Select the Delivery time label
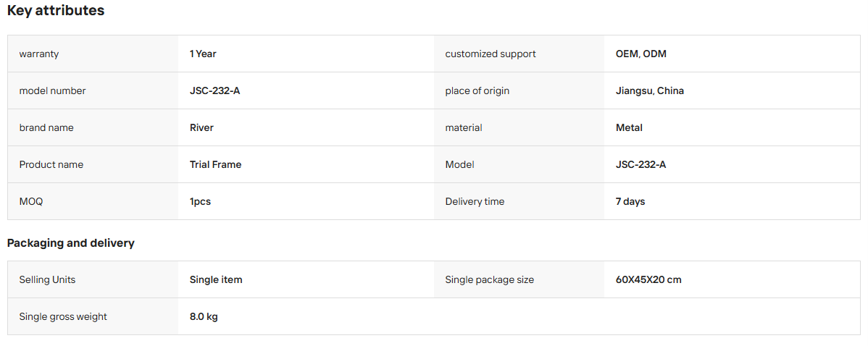 475,202
